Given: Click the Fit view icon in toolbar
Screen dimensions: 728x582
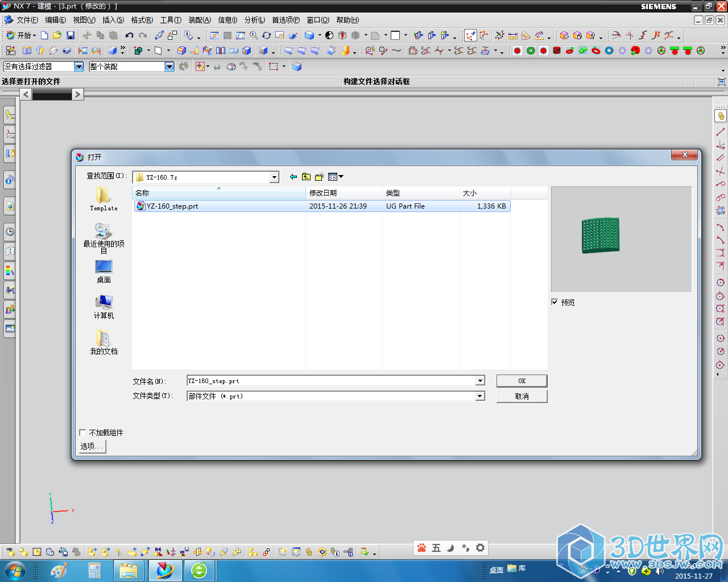Looking at the screenshot, I should (214, 35).
